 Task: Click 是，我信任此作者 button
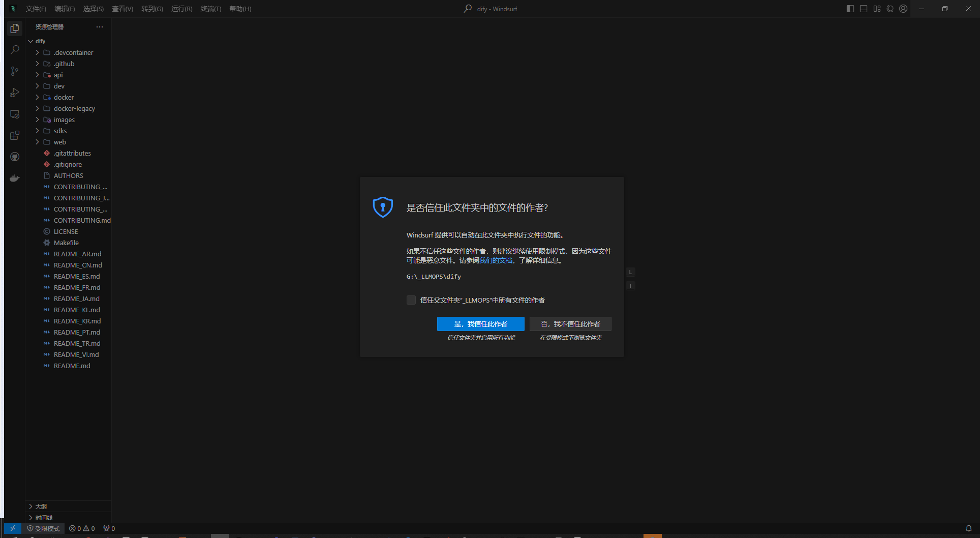[x=481, y=324]
